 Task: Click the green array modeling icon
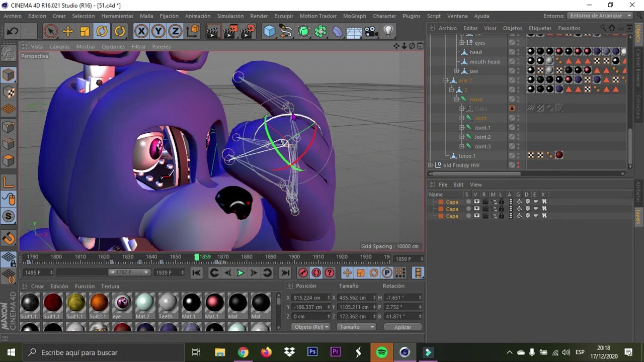(320, 31)
